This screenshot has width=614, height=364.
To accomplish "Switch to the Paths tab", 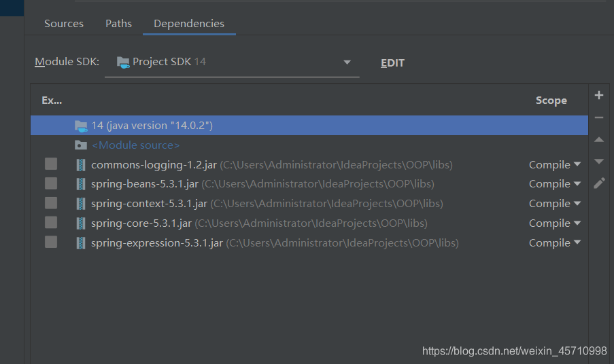I will [118, 24].
